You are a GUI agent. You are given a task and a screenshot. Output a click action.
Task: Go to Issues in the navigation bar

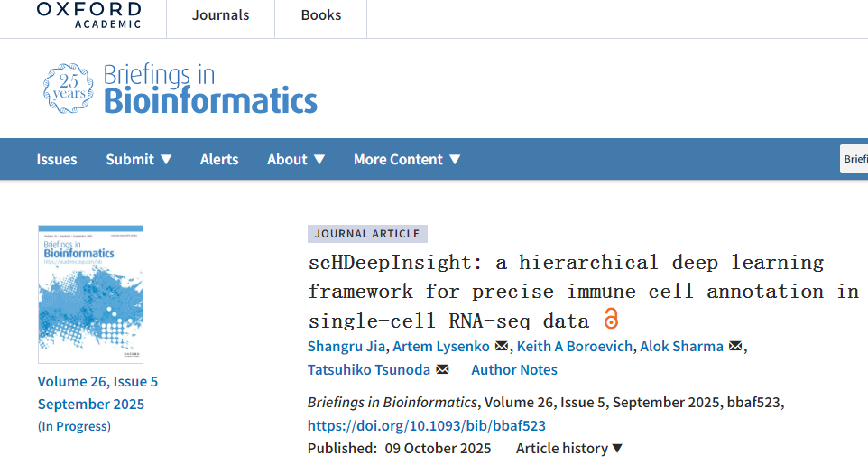(x=57, y=159)
